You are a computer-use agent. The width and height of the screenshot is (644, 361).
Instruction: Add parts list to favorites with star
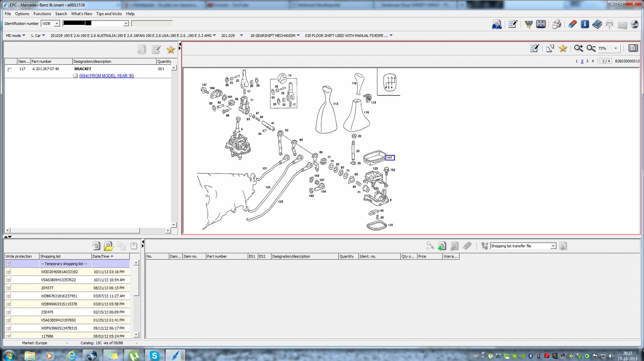[171, 50]
